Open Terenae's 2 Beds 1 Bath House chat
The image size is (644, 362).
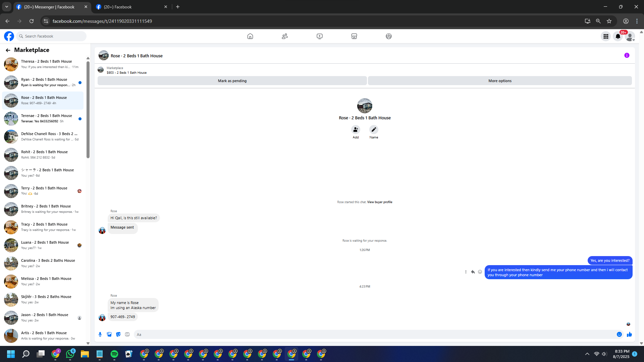[x=43, y=119]
